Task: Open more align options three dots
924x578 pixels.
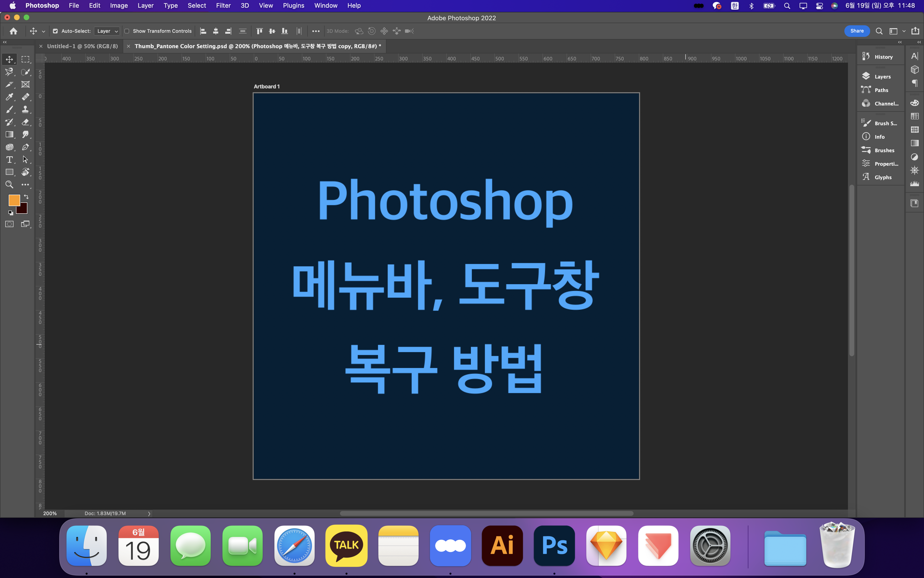Action: [x=316, y=31]
